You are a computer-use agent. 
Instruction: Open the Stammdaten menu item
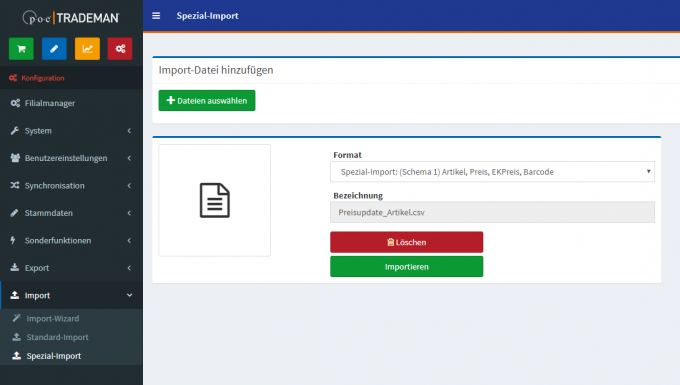pos(71,213)
